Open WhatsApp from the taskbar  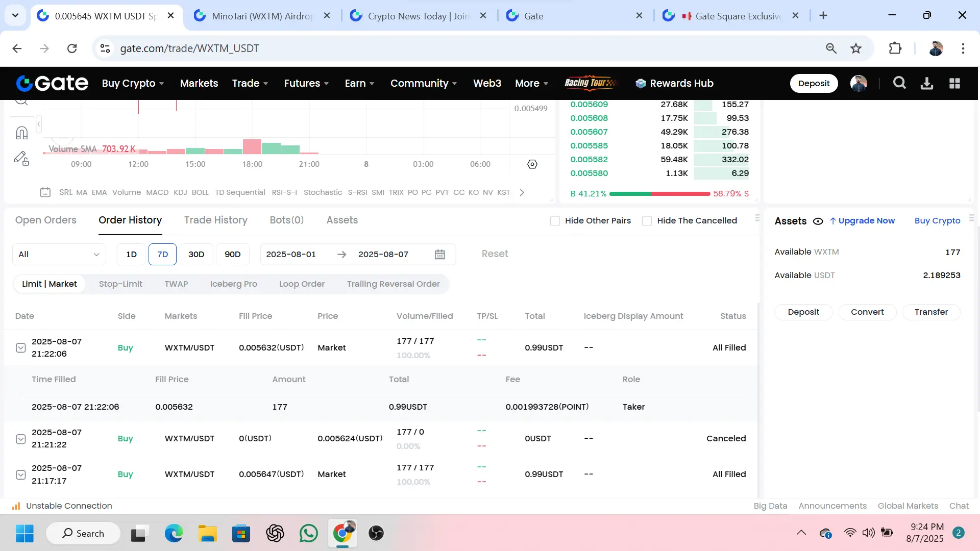(x=309, y=533)
